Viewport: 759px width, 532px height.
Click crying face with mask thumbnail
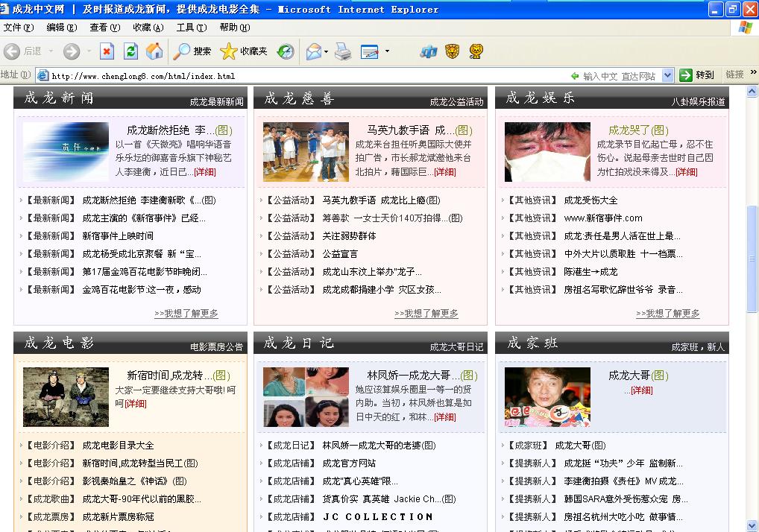(547, 152)
